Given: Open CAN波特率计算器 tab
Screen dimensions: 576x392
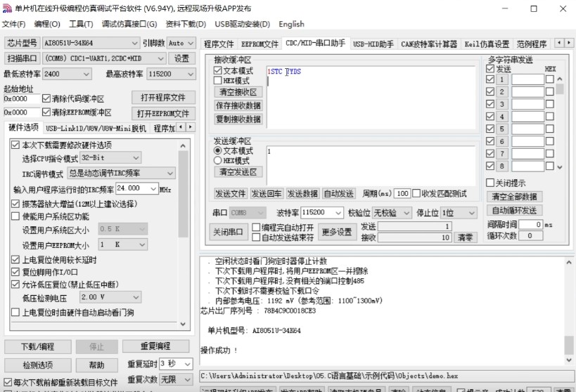Looking at the screenshot, I should 429,44.
